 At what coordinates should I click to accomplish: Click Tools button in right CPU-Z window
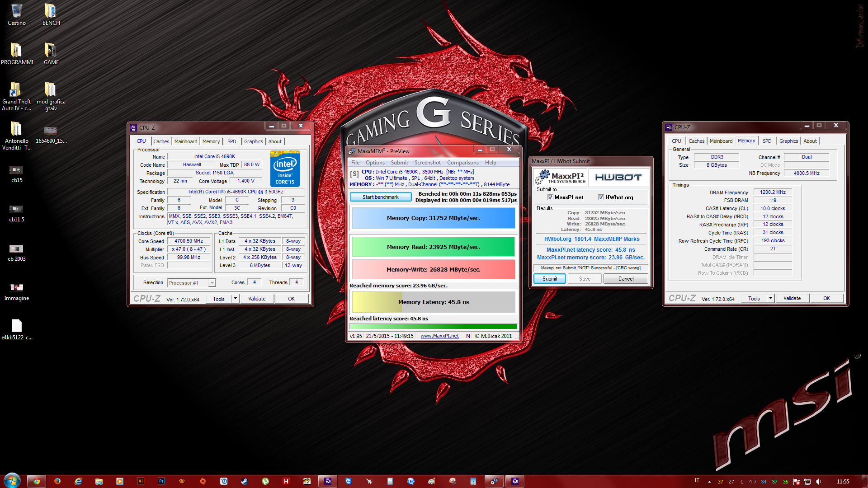754,298
